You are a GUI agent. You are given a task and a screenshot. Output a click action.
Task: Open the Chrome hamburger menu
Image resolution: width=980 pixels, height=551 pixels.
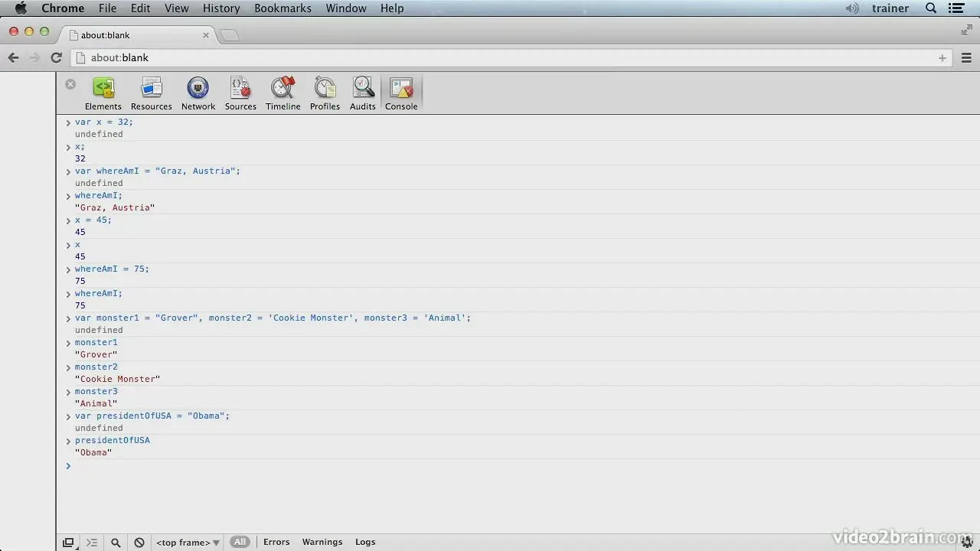tap(966, 57)
